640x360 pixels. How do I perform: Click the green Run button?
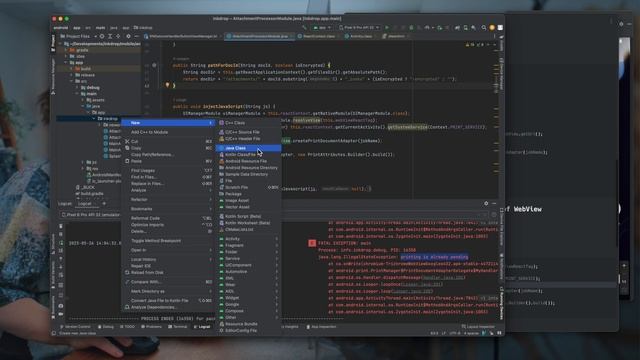pyautogui.click(x=387, y=28)
